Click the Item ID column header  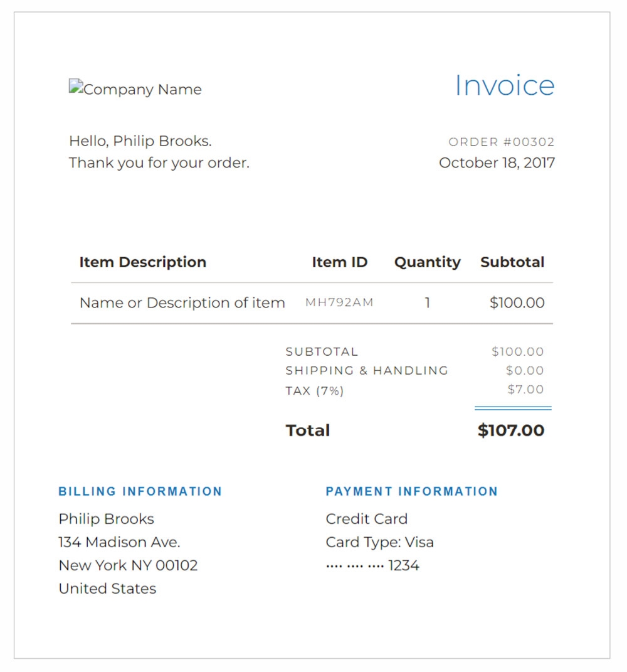point(339,262)
